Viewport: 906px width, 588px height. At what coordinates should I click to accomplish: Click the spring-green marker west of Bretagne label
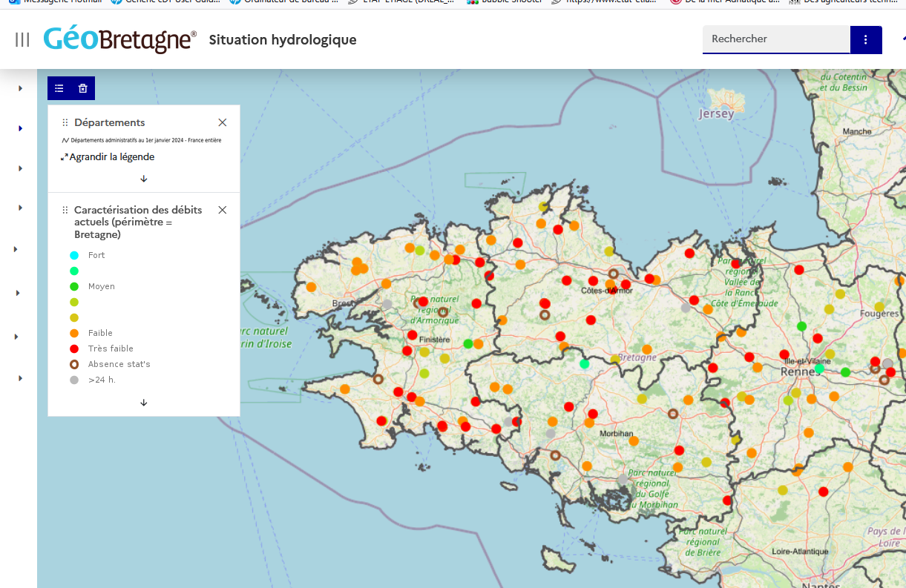(585, 364)
